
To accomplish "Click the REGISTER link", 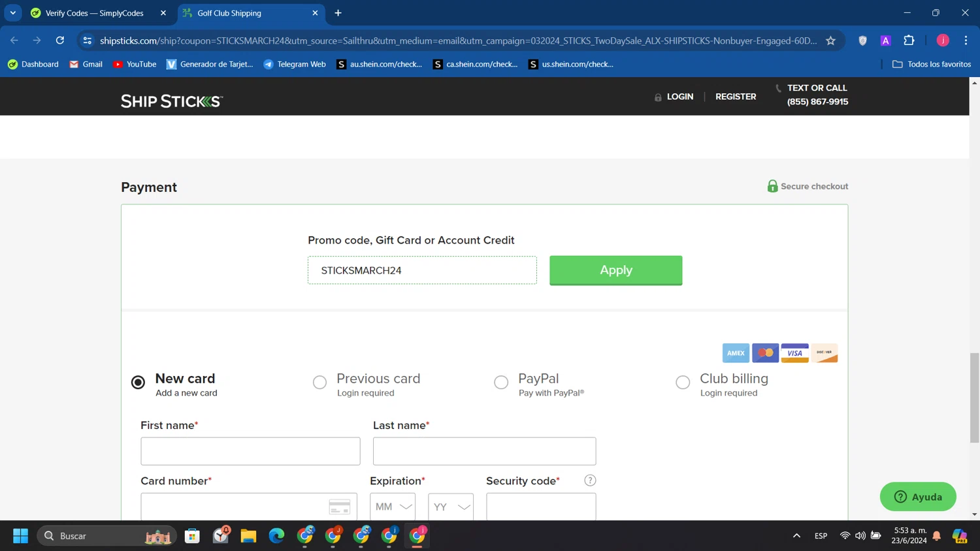I will click(x=736, y=97).
